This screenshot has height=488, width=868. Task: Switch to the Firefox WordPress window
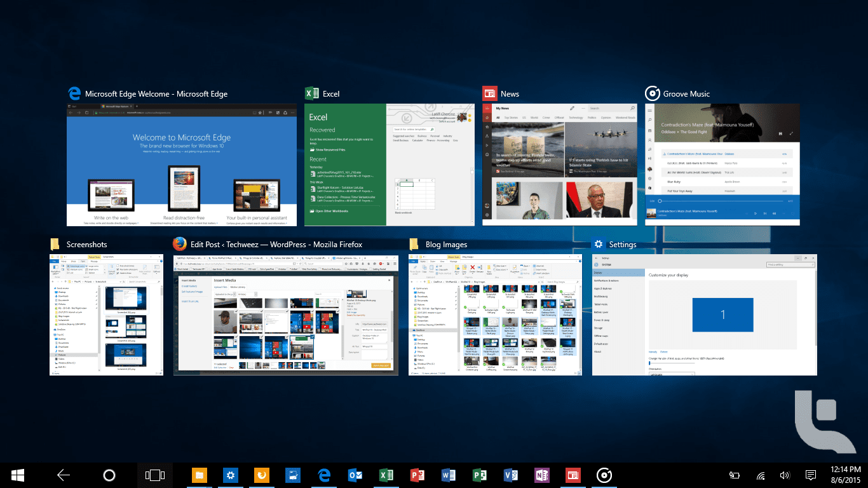coord(286,315)
